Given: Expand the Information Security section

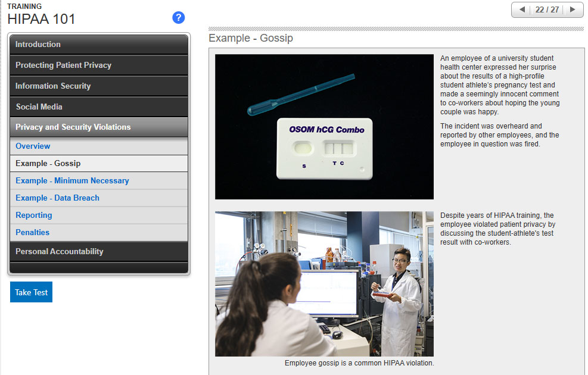Looking at the screenshot, I should coord(98,86).
